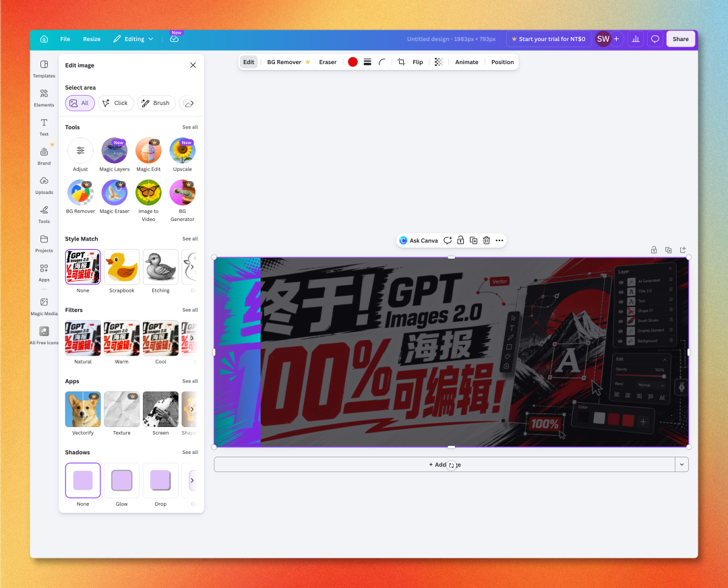
Task: Open BG Remover in Tools grid
Action: pyautogui.click(x=80, y=197)
